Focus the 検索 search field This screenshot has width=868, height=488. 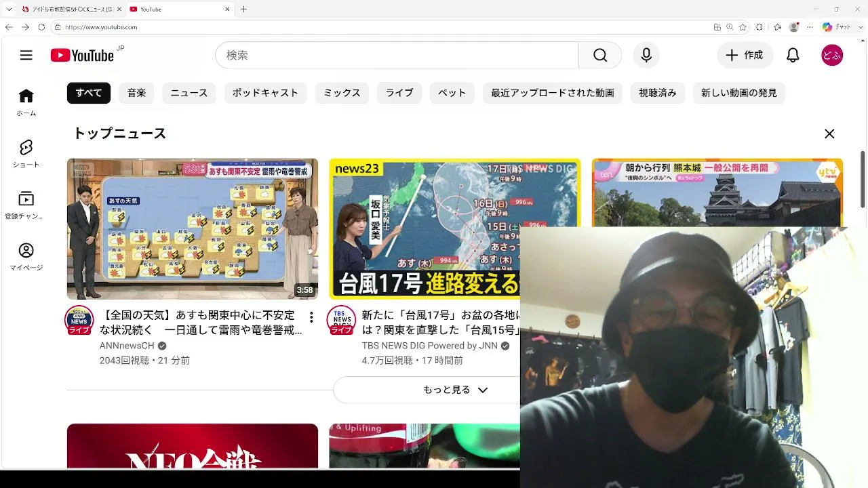(397, 56)
